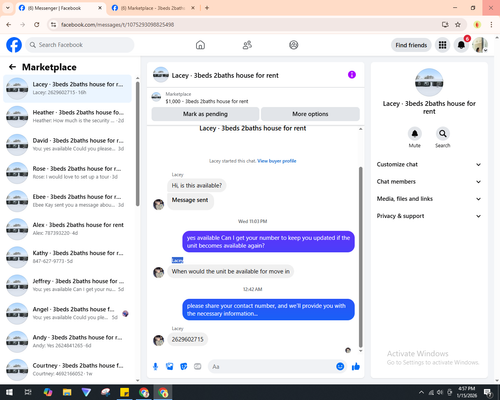This screenshot has width=500, height=400.
Task: Click Lacey's large profile picture in right panel
Action: click(x=429, y=82)
